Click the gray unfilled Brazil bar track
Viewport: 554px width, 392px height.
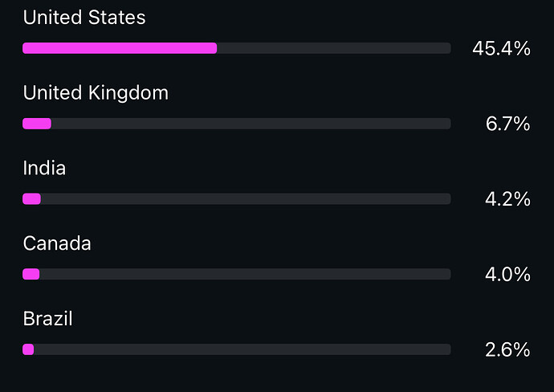click(242, 349)
